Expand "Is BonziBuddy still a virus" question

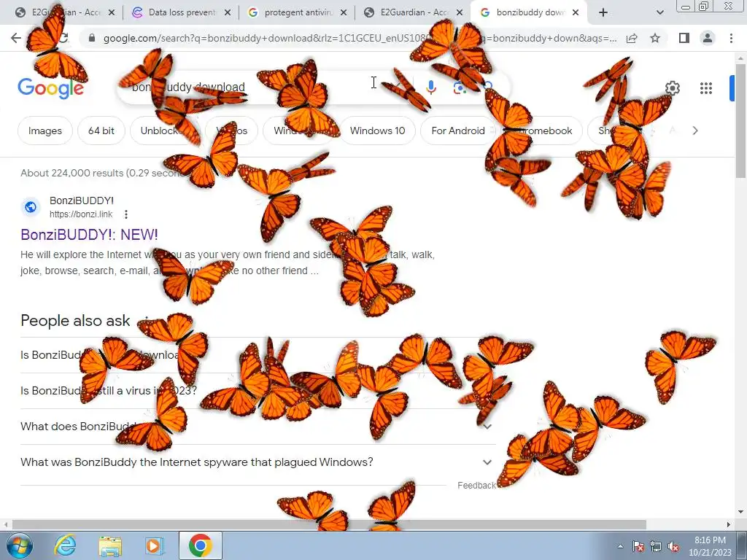(x=258, y=391)
